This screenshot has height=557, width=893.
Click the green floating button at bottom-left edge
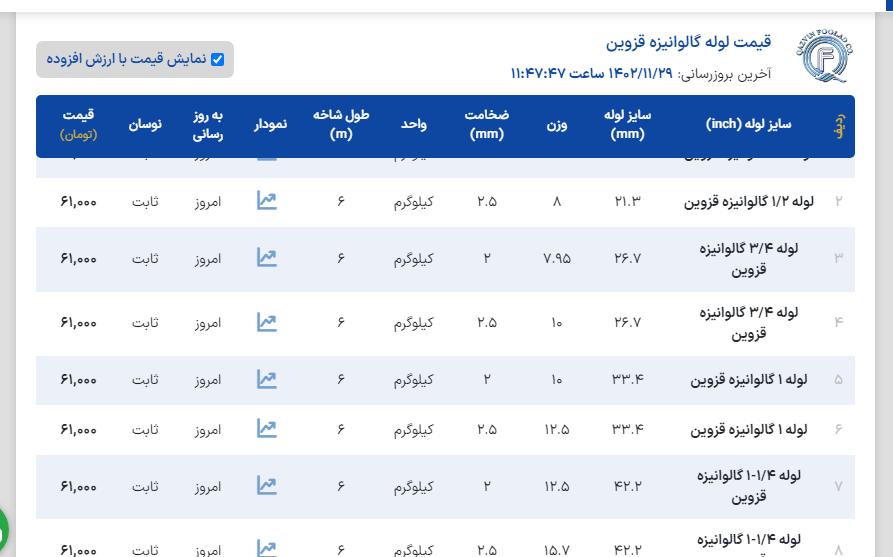coord(3,527)
